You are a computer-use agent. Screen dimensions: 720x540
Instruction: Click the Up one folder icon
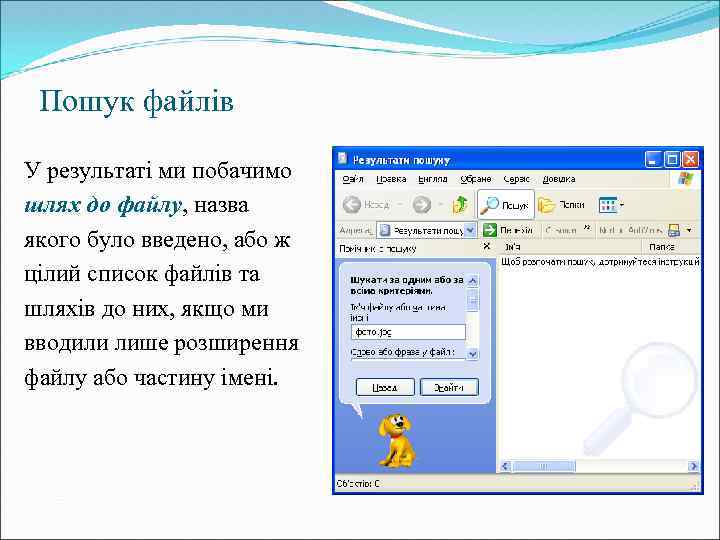460,205
